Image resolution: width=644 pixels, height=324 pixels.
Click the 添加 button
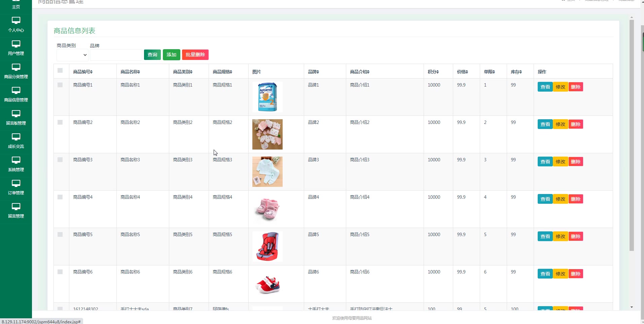point(172,55)
